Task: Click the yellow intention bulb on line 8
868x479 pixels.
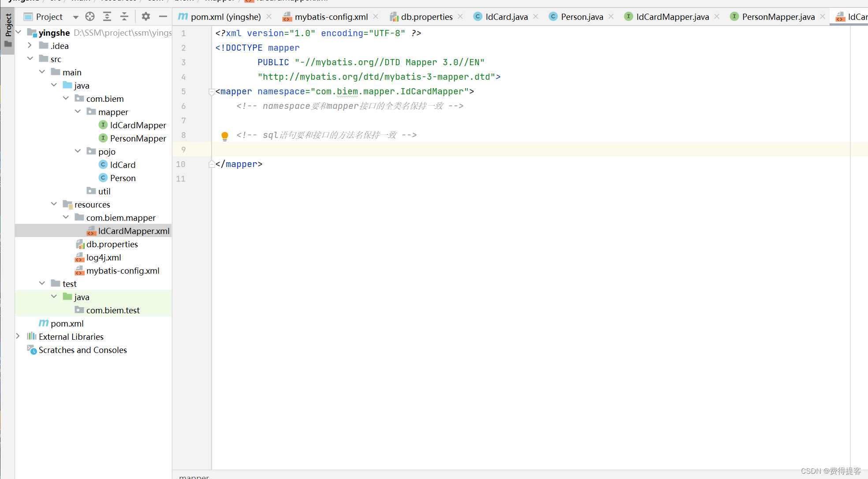Action: (225, 135)
